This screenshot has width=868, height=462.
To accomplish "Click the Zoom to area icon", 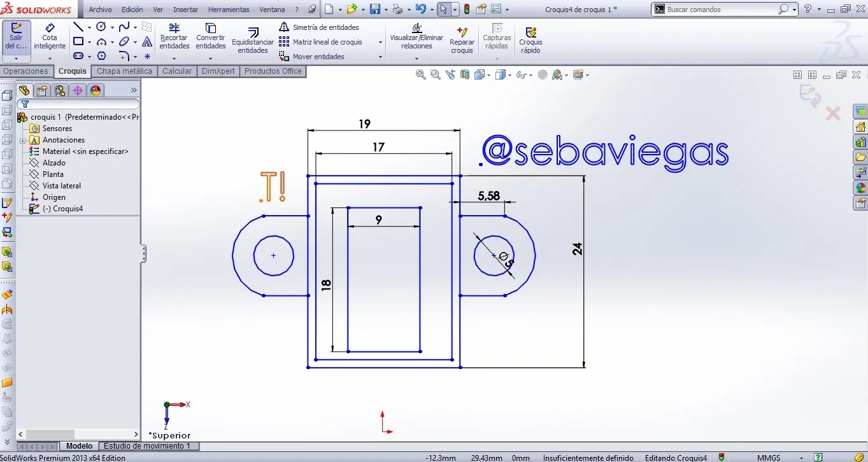I will tap(435, 74).
